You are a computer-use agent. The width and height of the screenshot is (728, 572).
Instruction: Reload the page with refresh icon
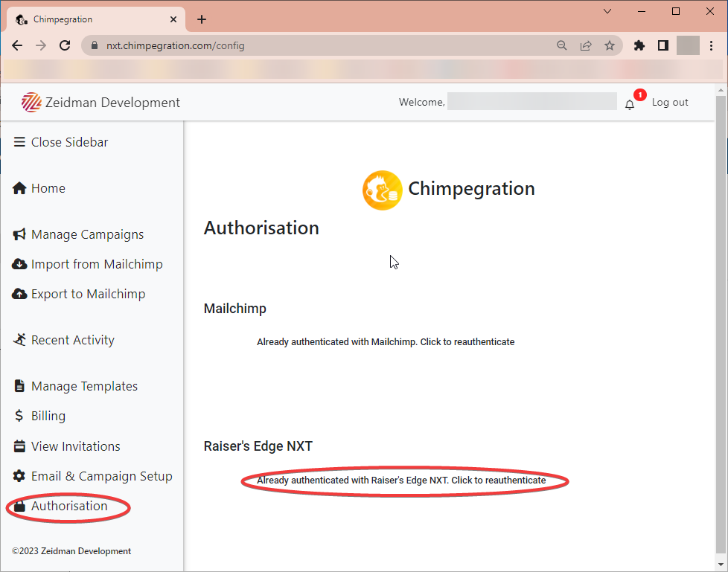click(65, 45)
